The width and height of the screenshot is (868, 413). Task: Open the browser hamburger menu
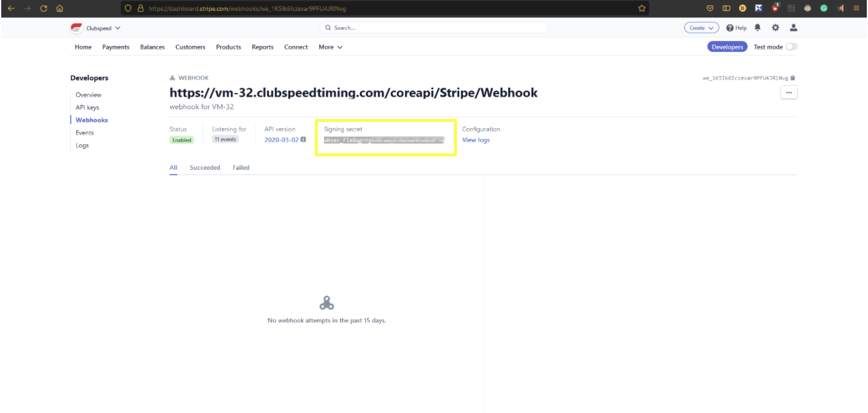point(856,8)
